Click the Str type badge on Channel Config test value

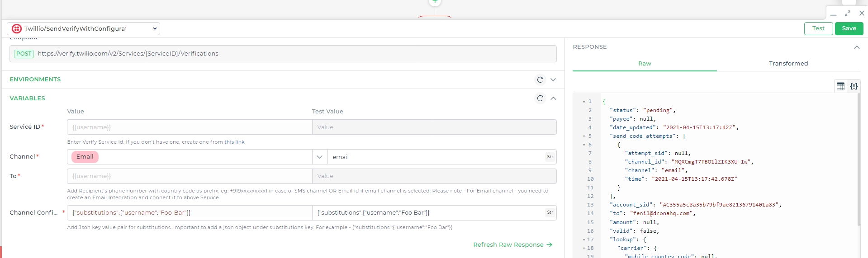pyautogui.click(x=550, y=212)
